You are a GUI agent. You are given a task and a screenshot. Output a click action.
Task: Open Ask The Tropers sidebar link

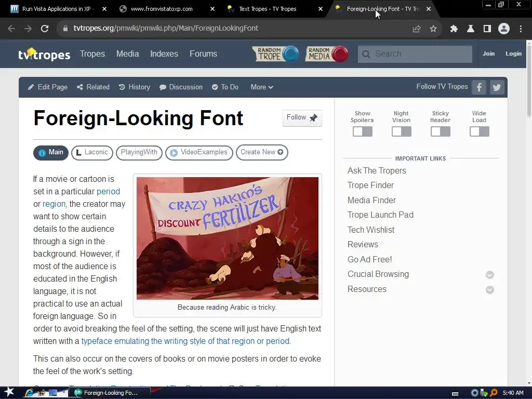[x=377, y=170]
